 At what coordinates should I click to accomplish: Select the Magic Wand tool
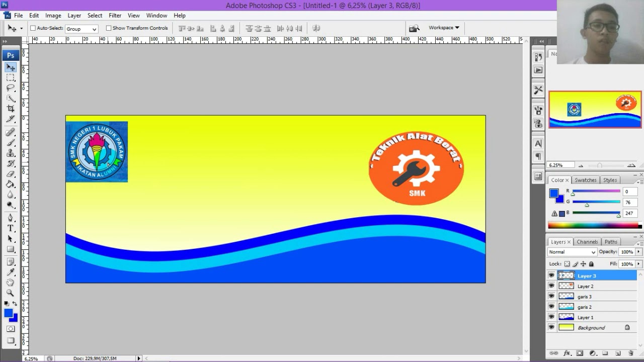point(11,99)
